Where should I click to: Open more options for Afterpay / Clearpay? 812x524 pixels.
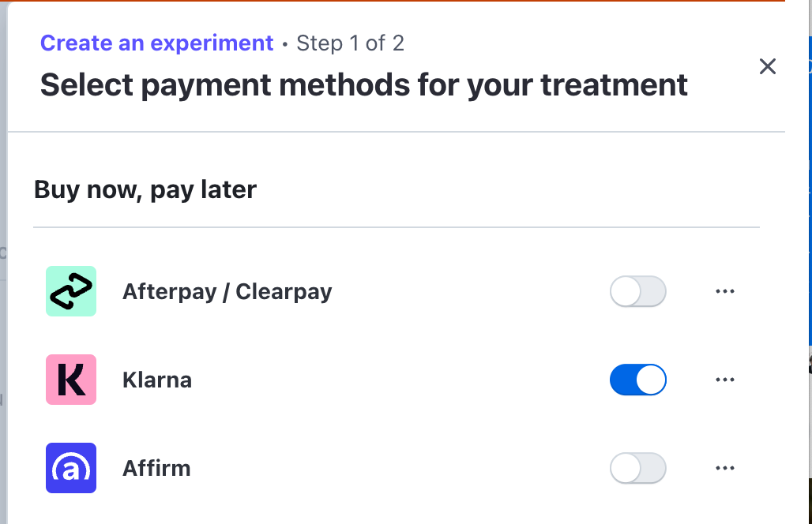724,291
